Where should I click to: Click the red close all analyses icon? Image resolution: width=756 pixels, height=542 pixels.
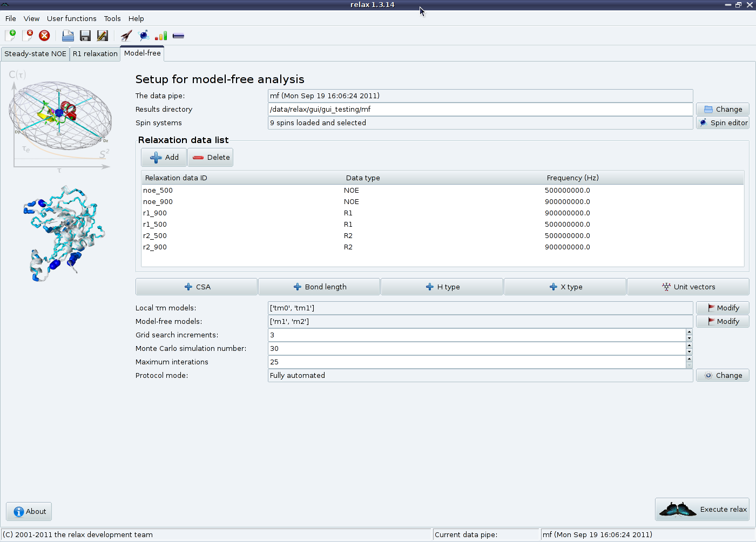click(44, 36)
